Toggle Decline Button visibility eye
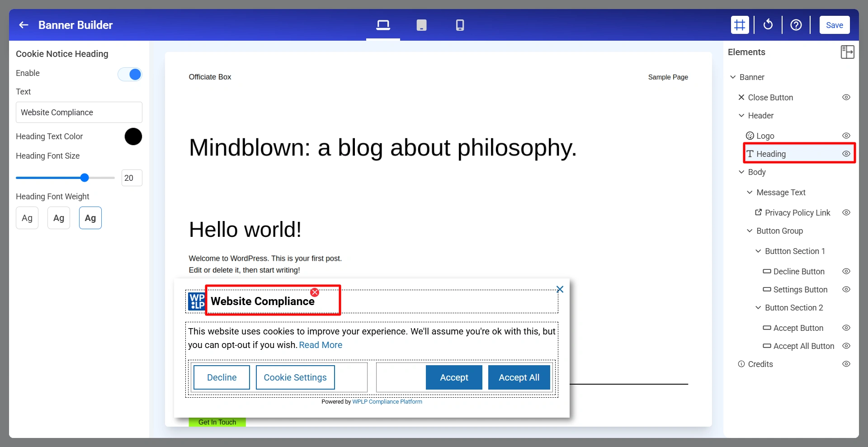The height and width of the screenshot is (447, 868). (846, 271)
